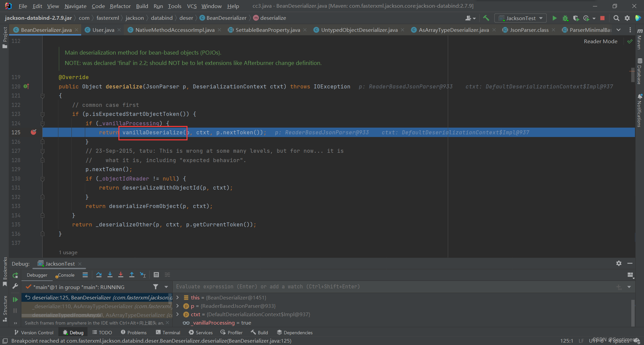This screenshot has height=345, width=644.
Task: Open the Version Control tool window
Action: tap(34, 332)
